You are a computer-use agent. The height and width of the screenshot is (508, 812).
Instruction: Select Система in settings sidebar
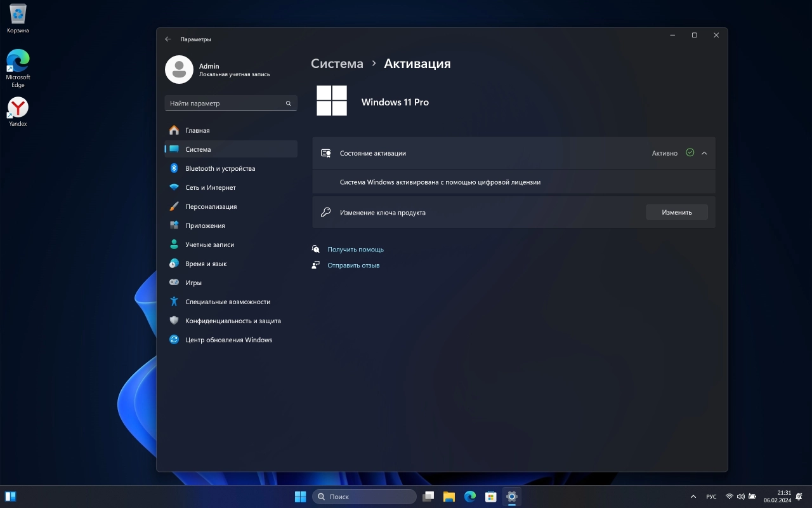coord(230,149)
